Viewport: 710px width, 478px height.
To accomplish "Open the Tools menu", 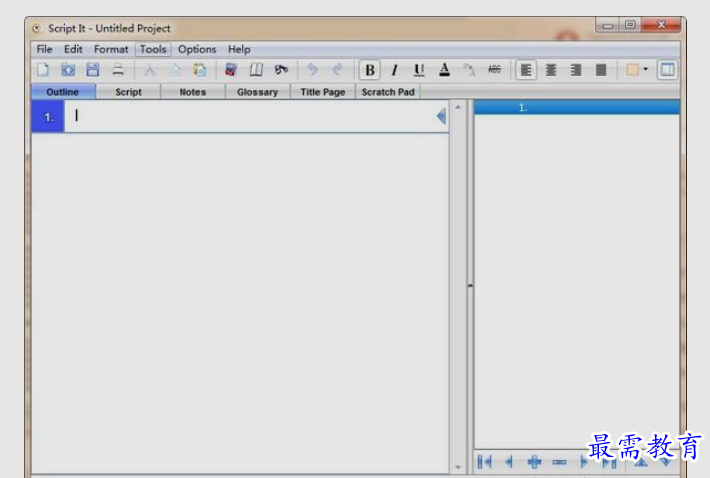I will point(153,49).
